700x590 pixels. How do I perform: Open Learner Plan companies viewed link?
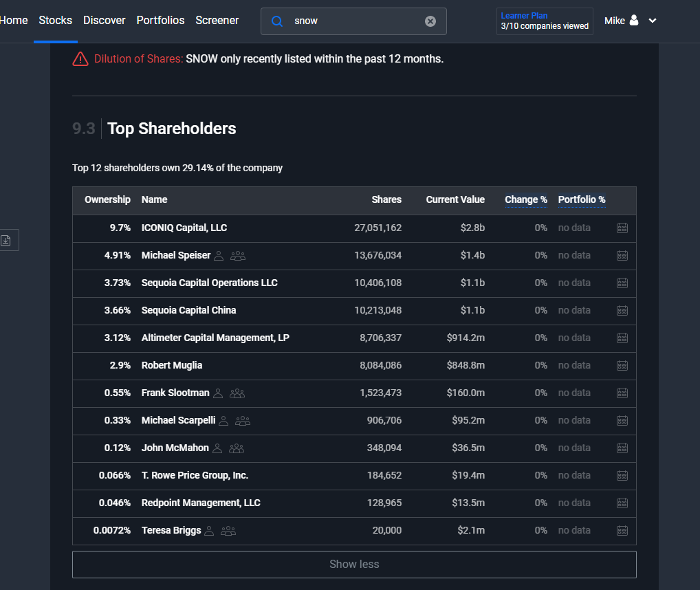coord(545,21)
